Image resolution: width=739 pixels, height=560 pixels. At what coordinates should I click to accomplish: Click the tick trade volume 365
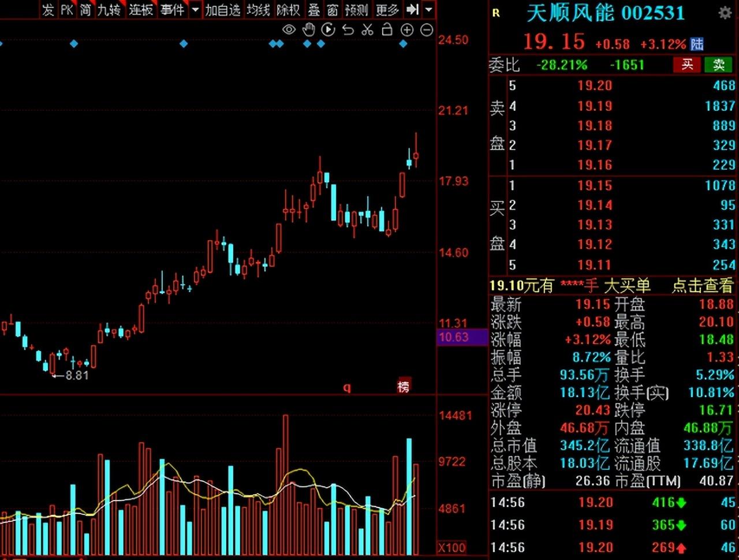tap(663, 525)
